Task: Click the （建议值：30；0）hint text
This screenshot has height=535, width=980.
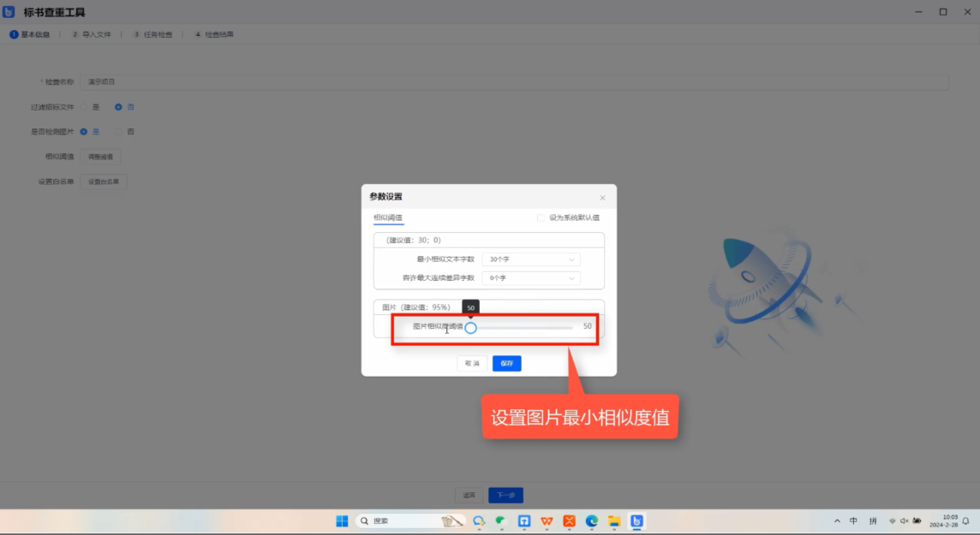Action: [x=413, y=241]
